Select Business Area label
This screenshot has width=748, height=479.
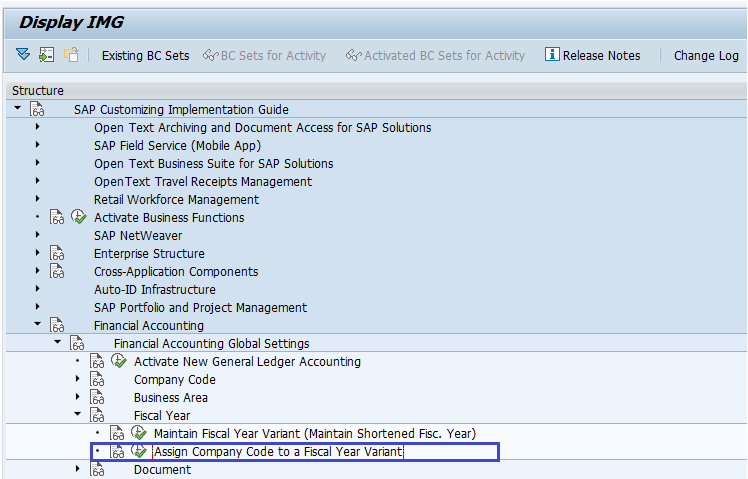click(171, 398)
